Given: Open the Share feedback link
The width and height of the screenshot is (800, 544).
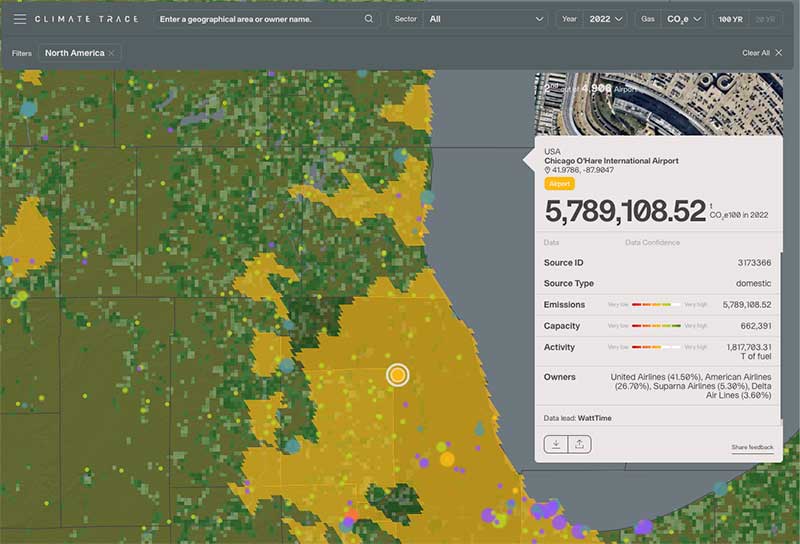Looking at the screenshot, I should tap(752, 448).
